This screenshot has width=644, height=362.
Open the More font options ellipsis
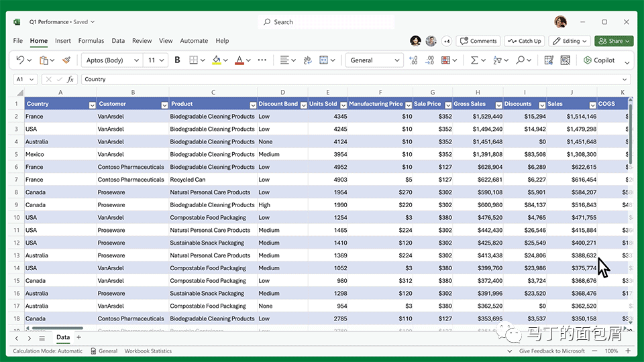pyautogui.click(x=262, y=60)
